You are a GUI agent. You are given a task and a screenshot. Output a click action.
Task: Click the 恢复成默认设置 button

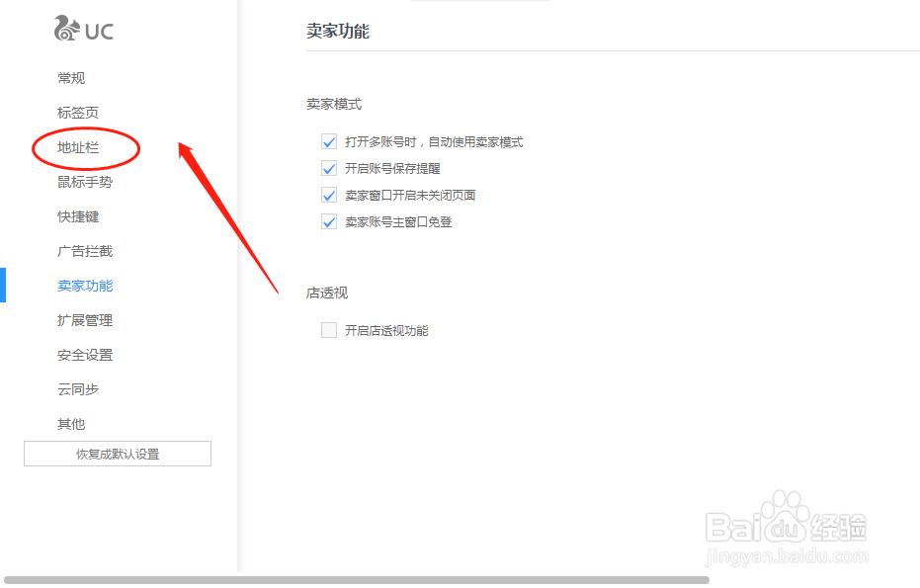(x=118, y=454)
